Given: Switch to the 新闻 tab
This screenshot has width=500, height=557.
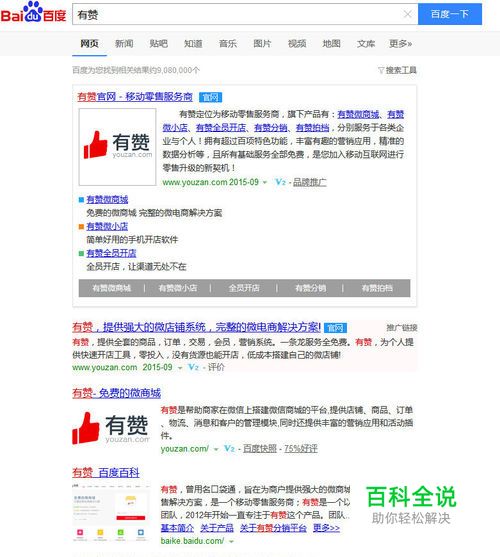Looking at the screenshot, I should [124, 44].
